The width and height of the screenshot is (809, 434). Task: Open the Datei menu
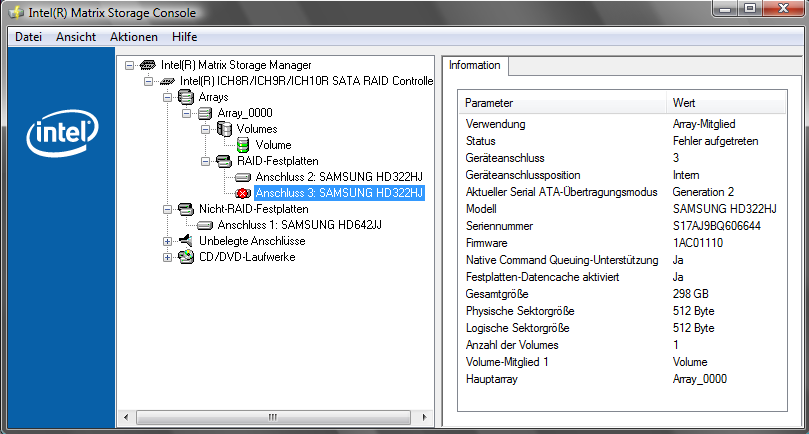28,37
